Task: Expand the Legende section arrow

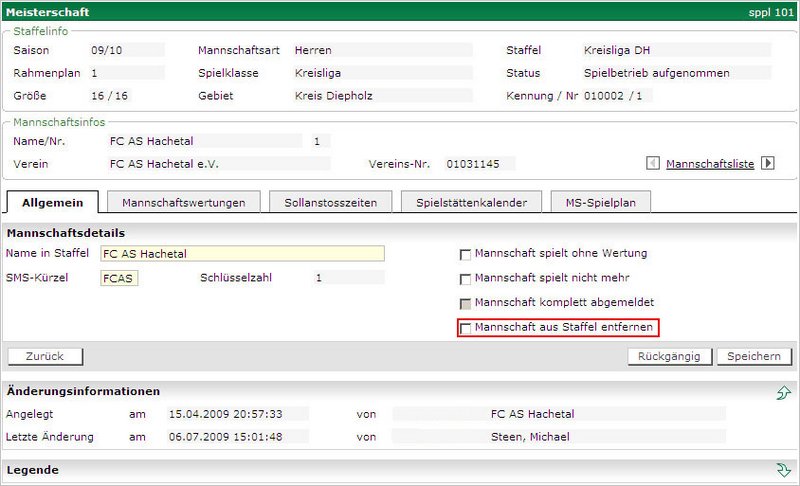Action: (x=783, y=470)
